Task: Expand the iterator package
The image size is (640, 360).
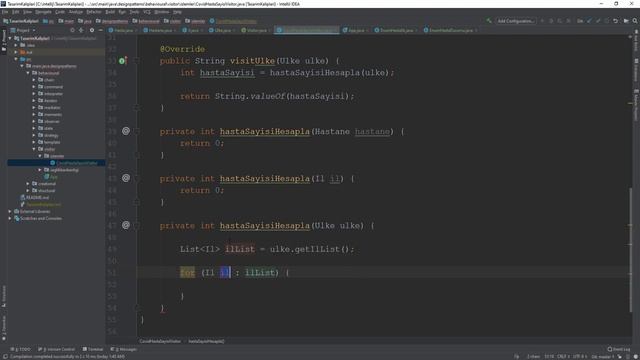Action: point(34,101)
